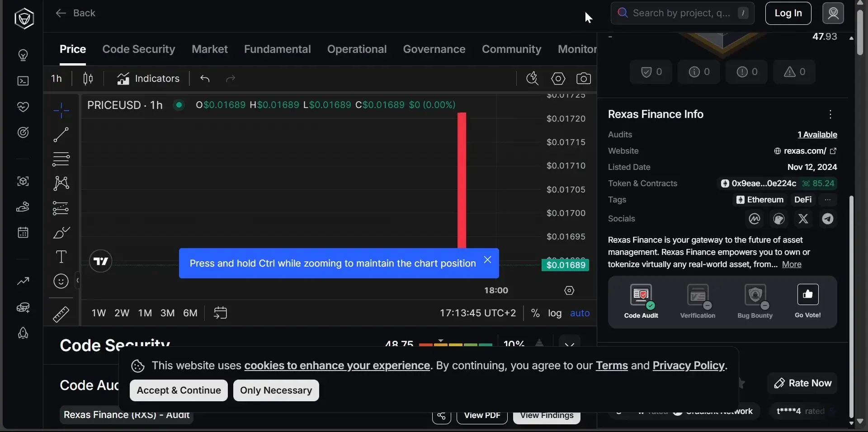The width and height of the screenshot is (868, 432).
Task: Open the cube scan sidebar icon
Action: coord(23,181)
